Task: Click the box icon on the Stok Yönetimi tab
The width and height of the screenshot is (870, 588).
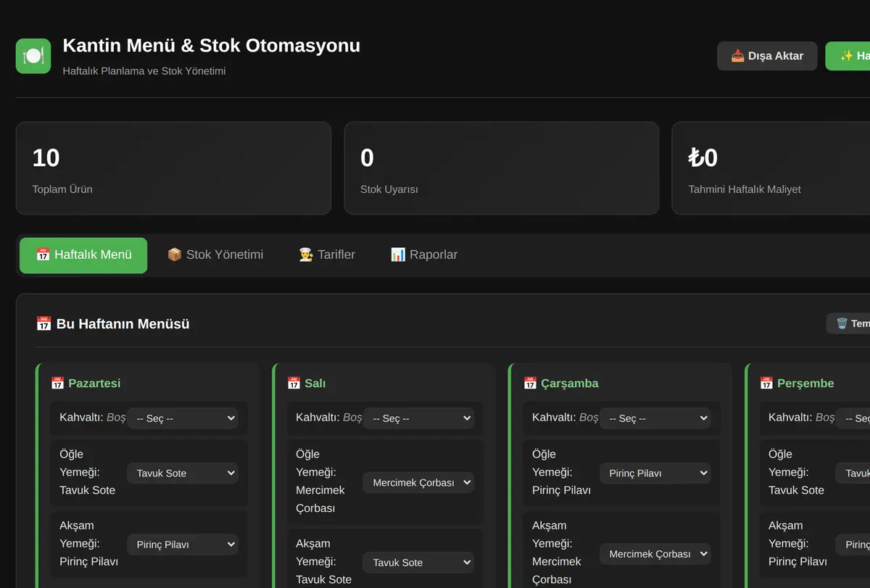Action: [175, 254]
